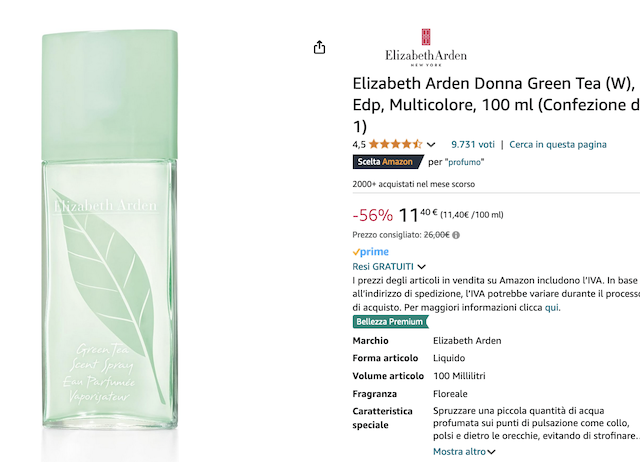Click the Scelta Amazon badge
This screenshot has width=640, height=462.
388,162
